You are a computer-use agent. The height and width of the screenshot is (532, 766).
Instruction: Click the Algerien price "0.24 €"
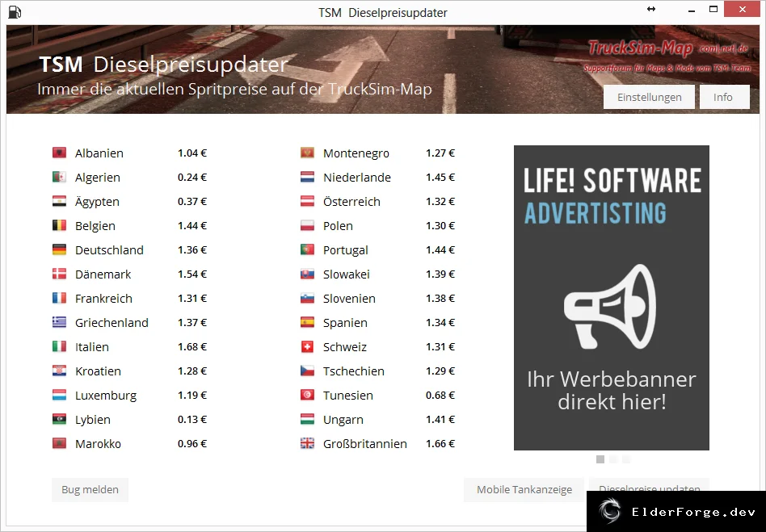click(x=192, y=177)
